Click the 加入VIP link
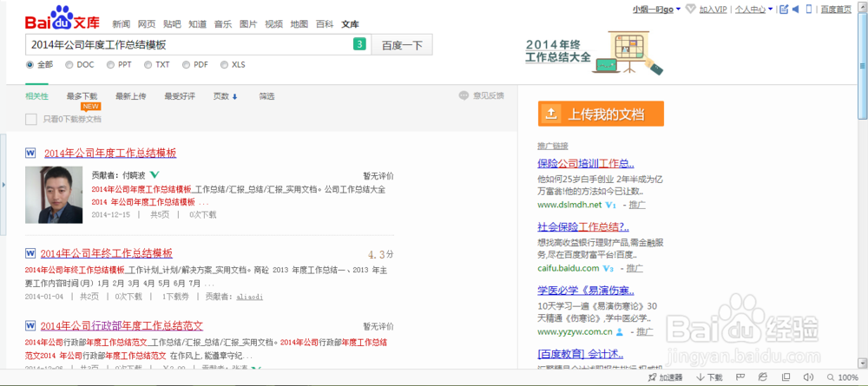This screenshot has height=386, width=868. pyautogui.click(x=713, y=9)
